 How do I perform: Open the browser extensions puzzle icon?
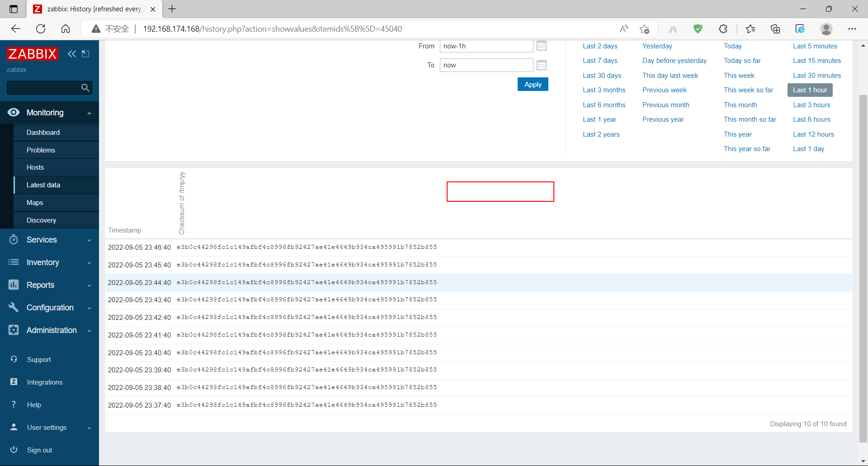coord(723,29)
